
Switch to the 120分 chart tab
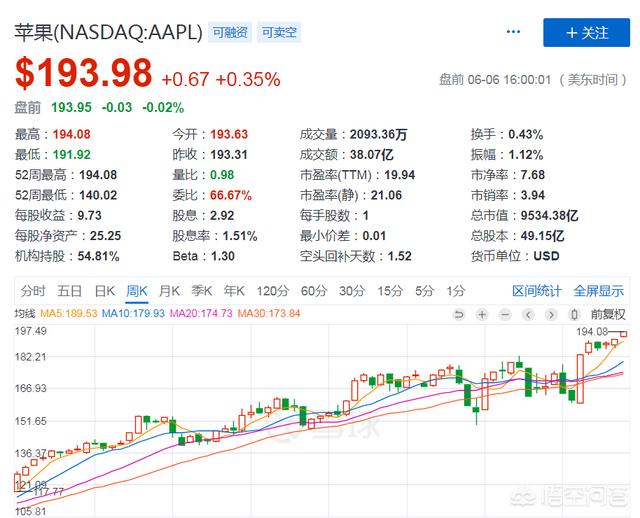coord(273,291)
